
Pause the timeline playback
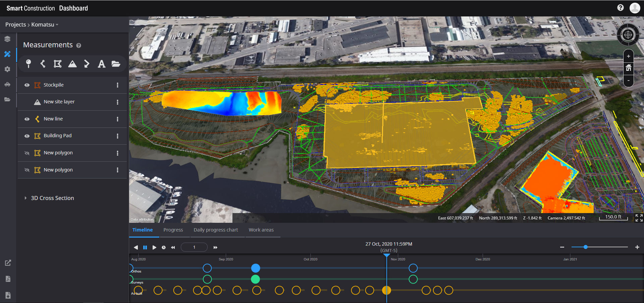click(x=145, y=247)
